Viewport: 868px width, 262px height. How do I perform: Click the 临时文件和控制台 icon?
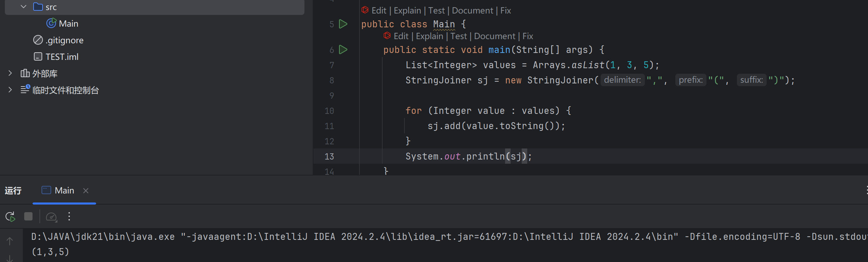point(25,90)
